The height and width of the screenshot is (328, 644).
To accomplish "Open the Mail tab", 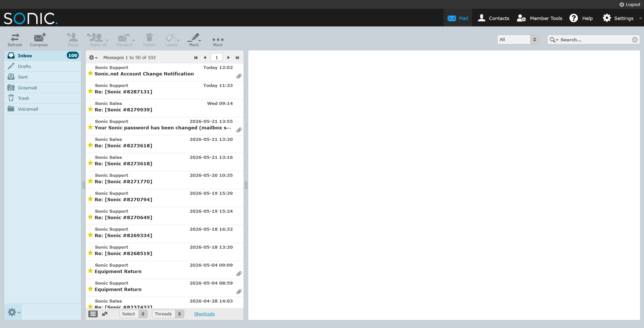I will tap(458, 18).
